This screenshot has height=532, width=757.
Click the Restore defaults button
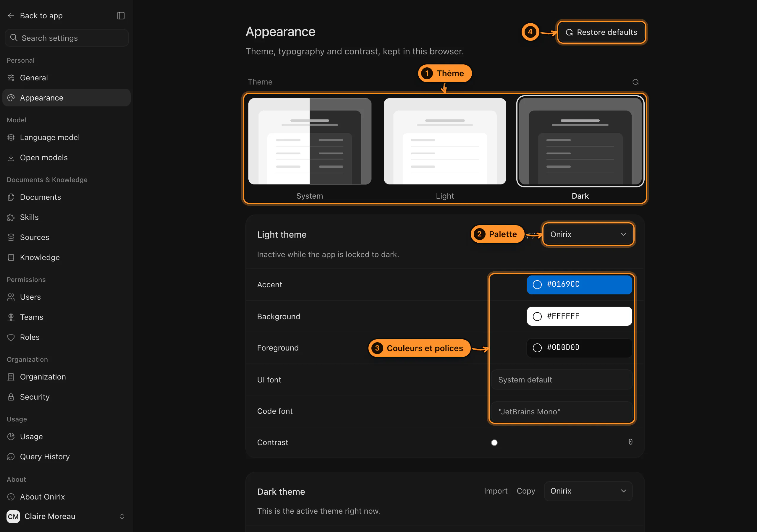(602, 32)
